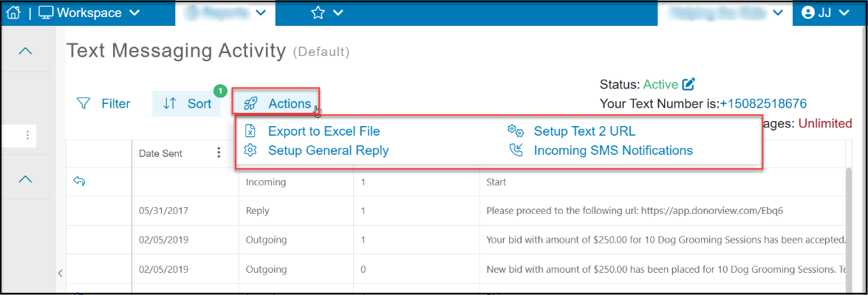Open the sidebar three-dot menu

click(27, 136)
